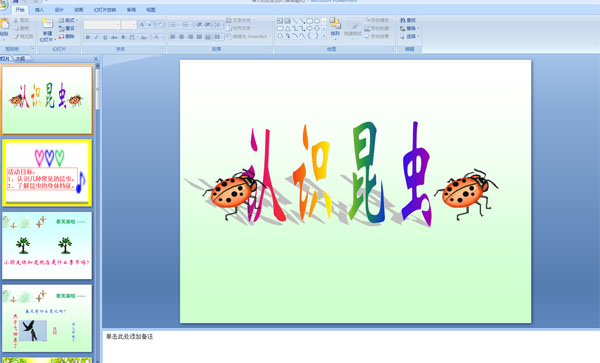This screenshot has height=363, width=600.
Task: Toggle underline text formatting
Action: pos(105,37)
